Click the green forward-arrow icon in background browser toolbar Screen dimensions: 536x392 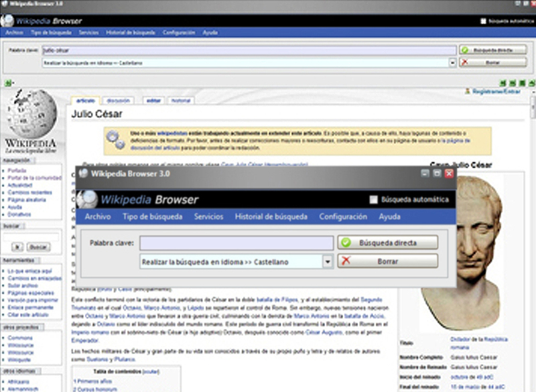513,83
